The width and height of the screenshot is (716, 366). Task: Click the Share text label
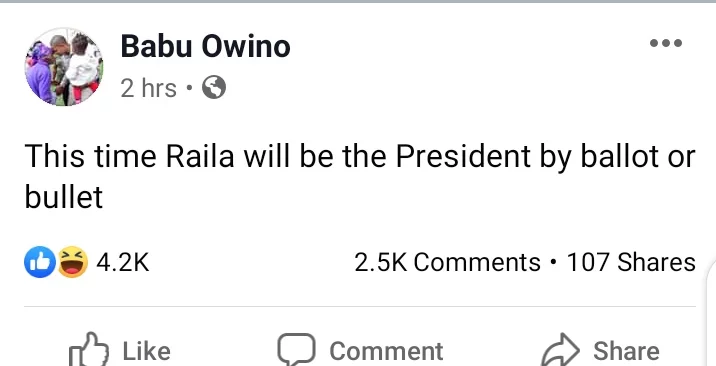pos(626,351)
